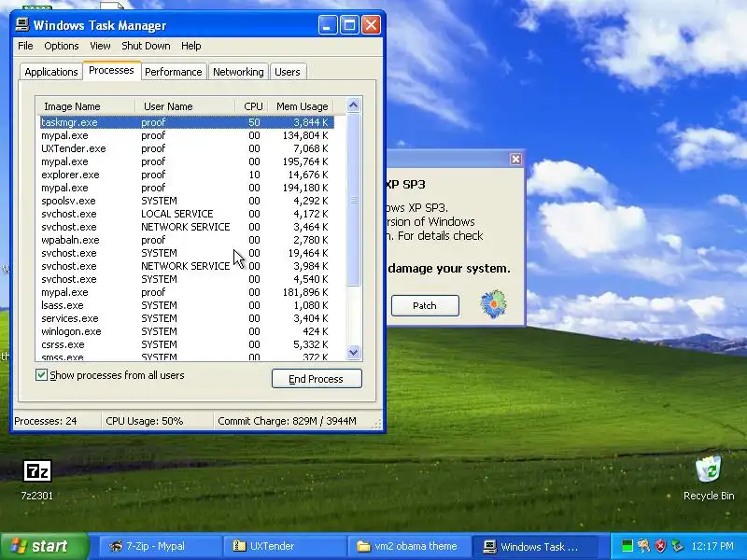Image resolution: width=747 pixels, height=560 pixels.
Task: Minimize the Windows Task Manager window
Action: coord(328,25)
